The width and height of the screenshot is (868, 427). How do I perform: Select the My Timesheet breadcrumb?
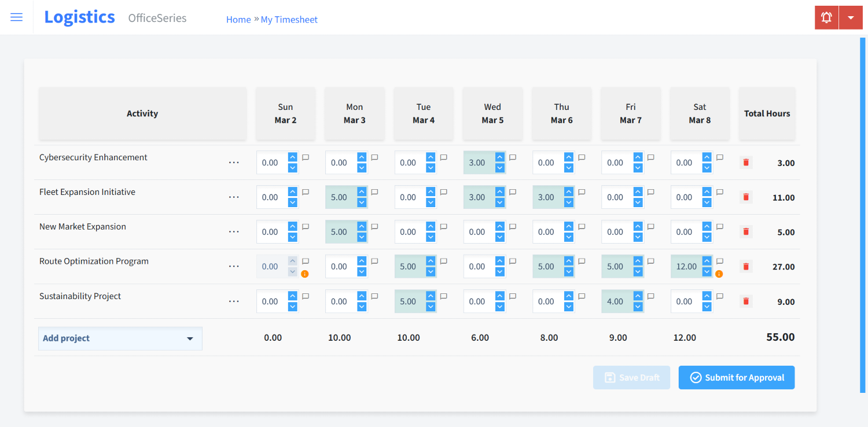pyautogui.click(x=289, y=19)
